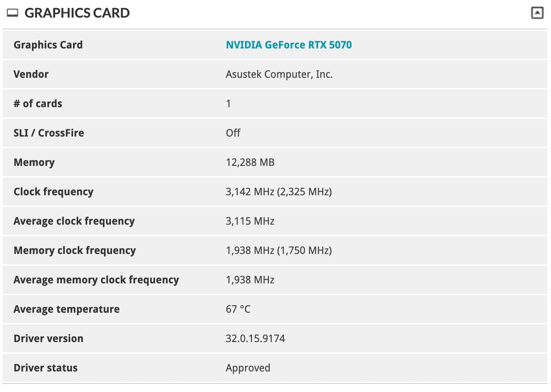Screen dimensions: 551x392
Task: Click the Average clock frequency label
Action: point(74,221)
